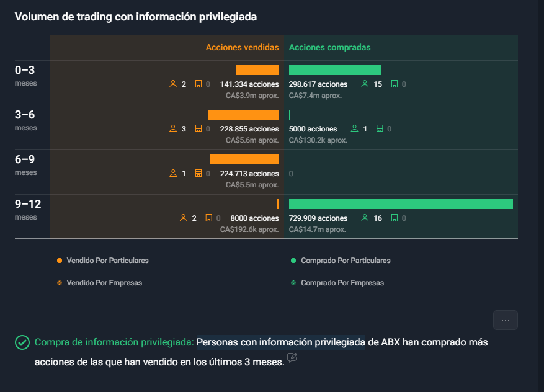Open the three-dots more options button
Viewport: 544px width, 392px height.
coord(505,320)
